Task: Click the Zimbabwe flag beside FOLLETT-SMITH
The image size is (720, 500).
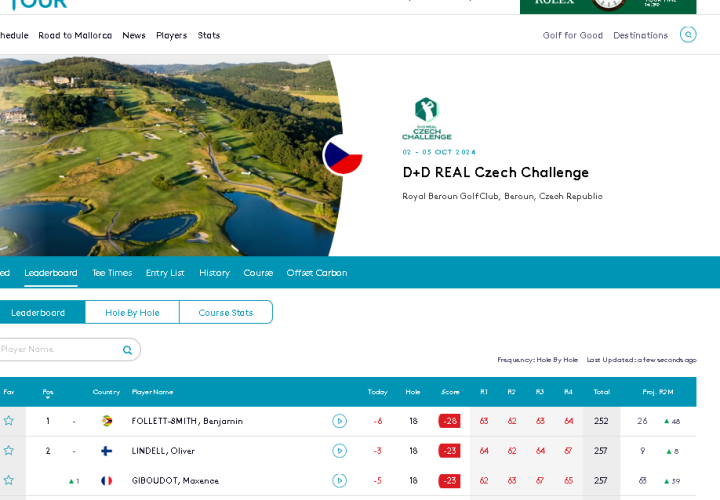Action: [x=107, y=421]
